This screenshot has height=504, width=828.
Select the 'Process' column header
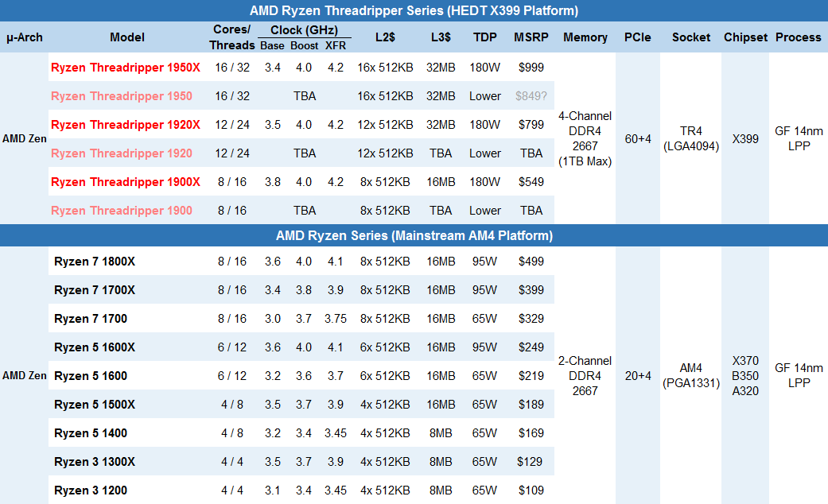coord(798,37)
